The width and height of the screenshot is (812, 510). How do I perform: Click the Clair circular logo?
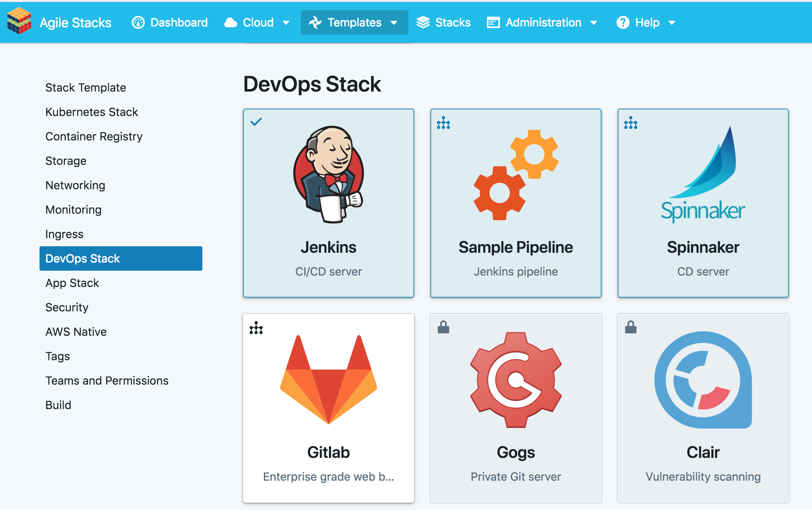pos(703,380)
